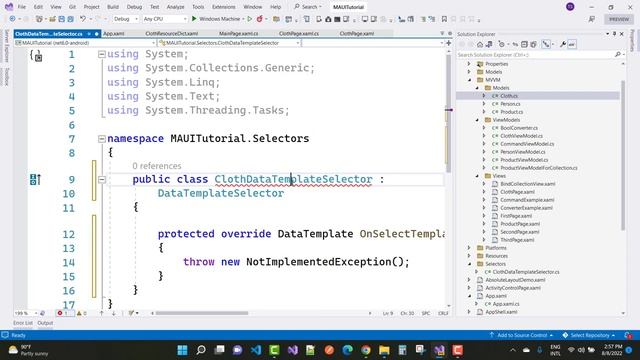Expand the Properties node in Solution Explorer
This screenshot has width=640, height=360.
[x=469, y=64]
